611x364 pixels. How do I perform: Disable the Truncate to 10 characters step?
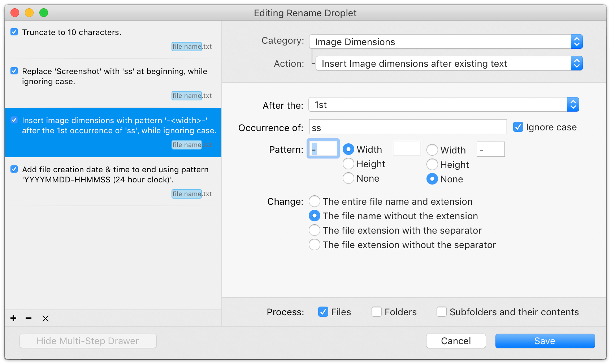pyautogui.click(x=14, y=32)
